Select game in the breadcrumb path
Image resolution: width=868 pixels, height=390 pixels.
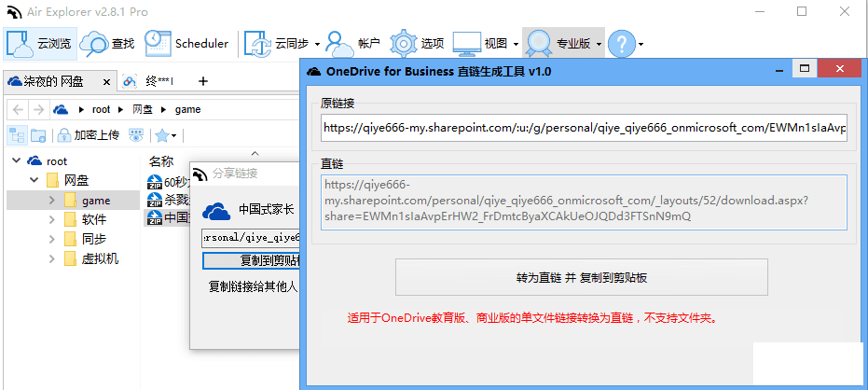(x=187, y=109)
